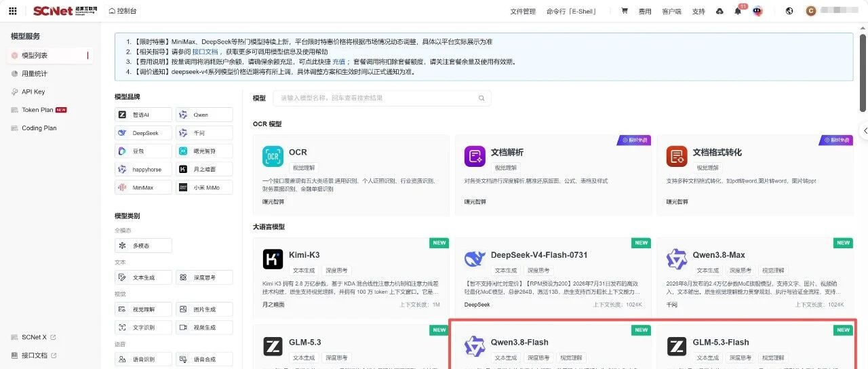This screenshot has width=868, height=369.
Task: Filter by 豆包 brand
Action: click(143, 151)
